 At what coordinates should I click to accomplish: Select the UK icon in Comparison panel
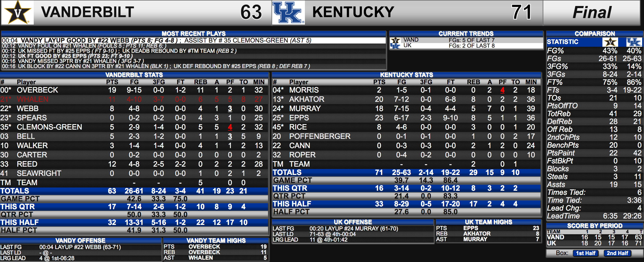pyautogui.click(x=634, y=42)
